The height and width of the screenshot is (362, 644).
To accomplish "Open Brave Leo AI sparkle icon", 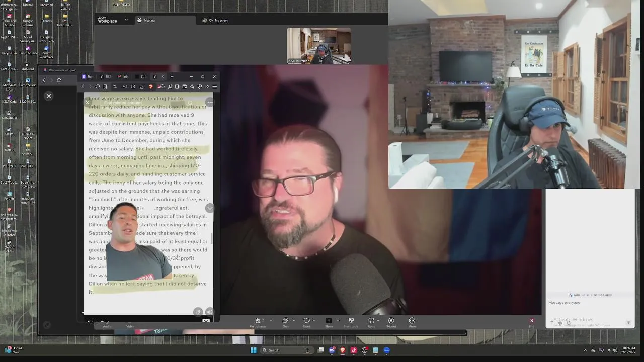I will point(192,86).
